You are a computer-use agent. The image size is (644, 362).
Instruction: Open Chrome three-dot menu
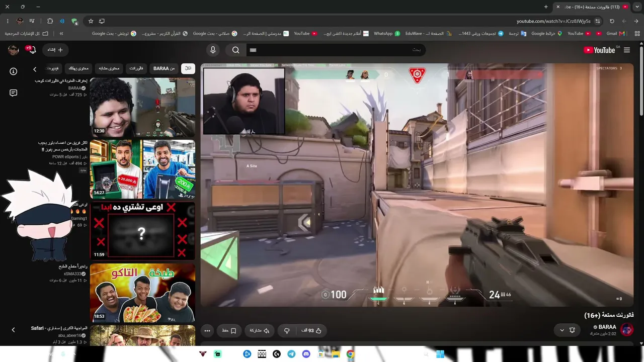pyautogui.click(x=8, y=21)
